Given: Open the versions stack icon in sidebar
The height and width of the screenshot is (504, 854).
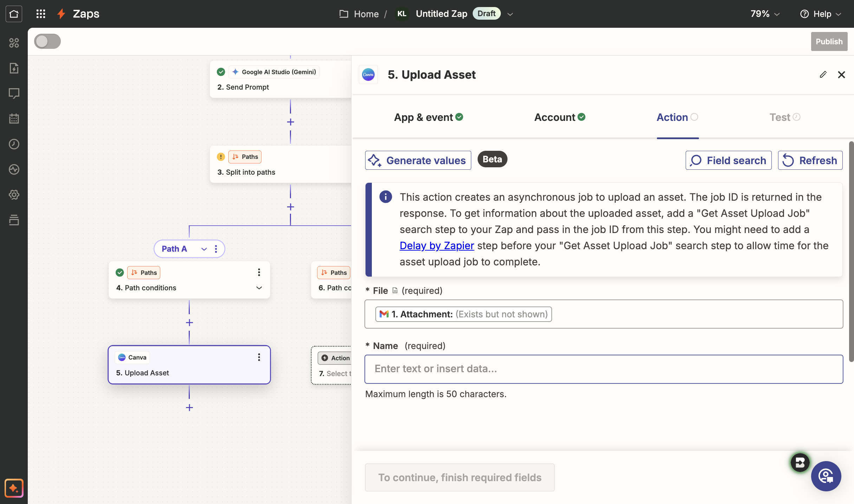Looking at the screenshot, I should [x=14, y=220].
